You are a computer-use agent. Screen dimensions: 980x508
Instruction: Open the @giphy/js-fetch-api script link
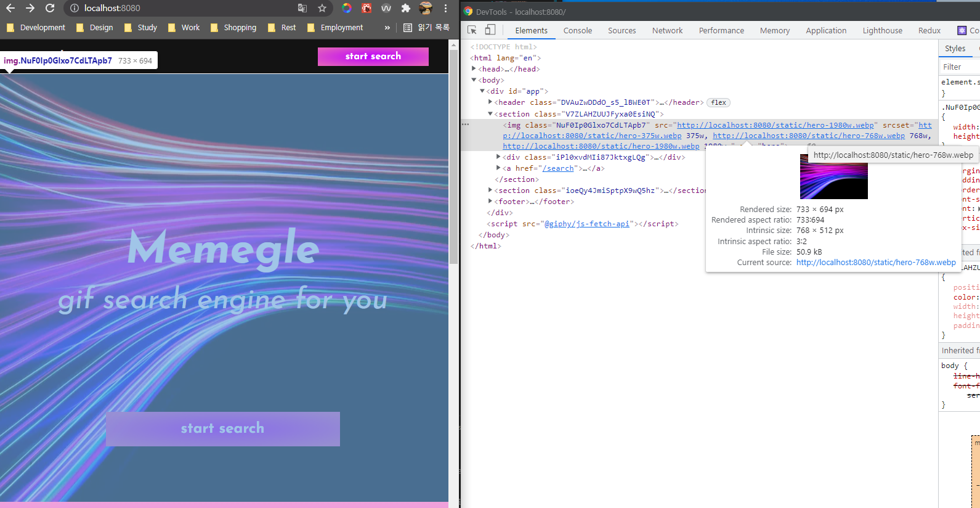tap(586, 224)
